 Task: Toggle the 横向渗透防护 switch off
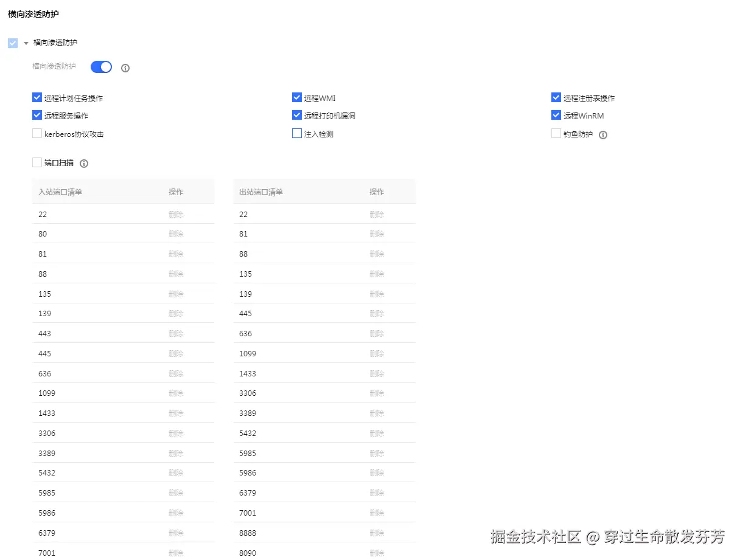click(101, 67)
